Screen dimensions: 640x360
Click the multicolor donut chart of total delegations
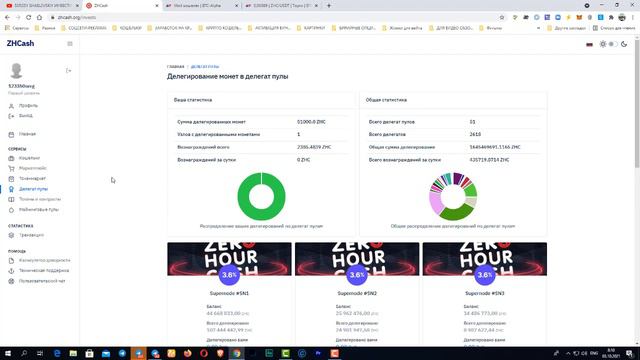(x=453, y=196)
